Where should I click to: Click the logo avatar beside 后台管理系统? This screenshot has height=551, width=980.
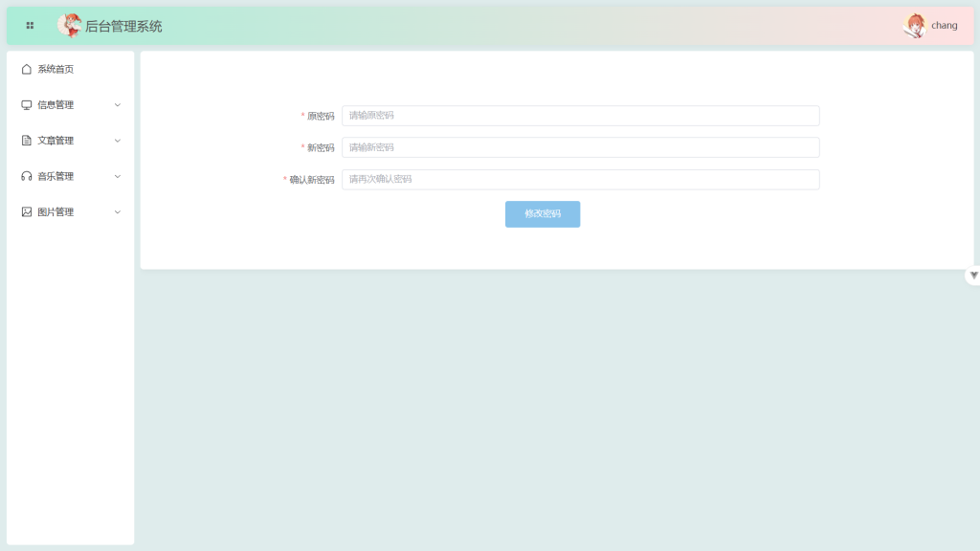tap(69, 26)
